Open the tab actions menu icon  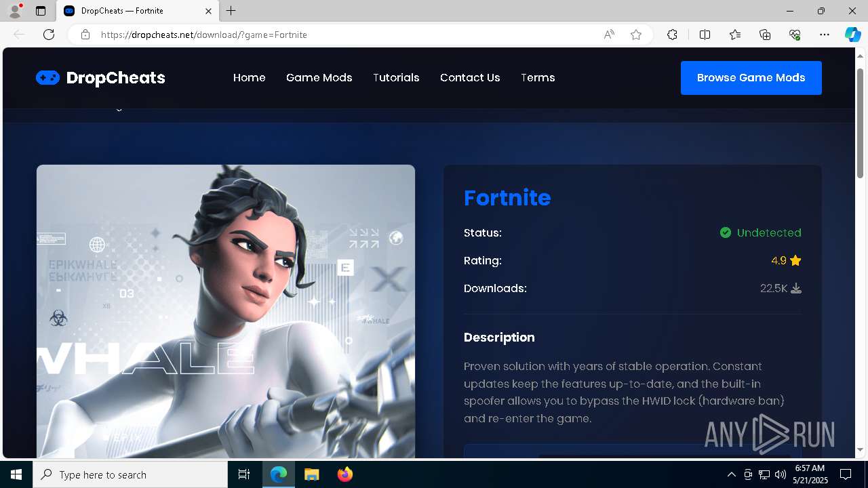click(41, 11)
